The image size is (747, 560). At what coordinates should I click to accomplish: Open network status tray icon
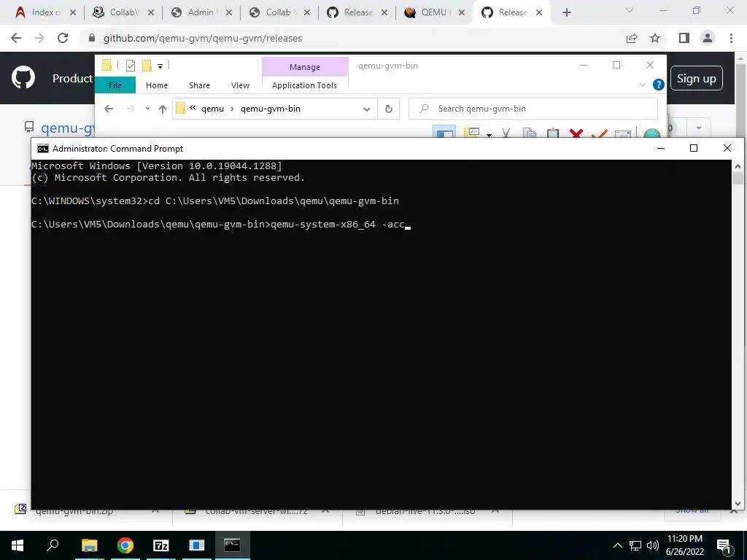click(635, 545)
